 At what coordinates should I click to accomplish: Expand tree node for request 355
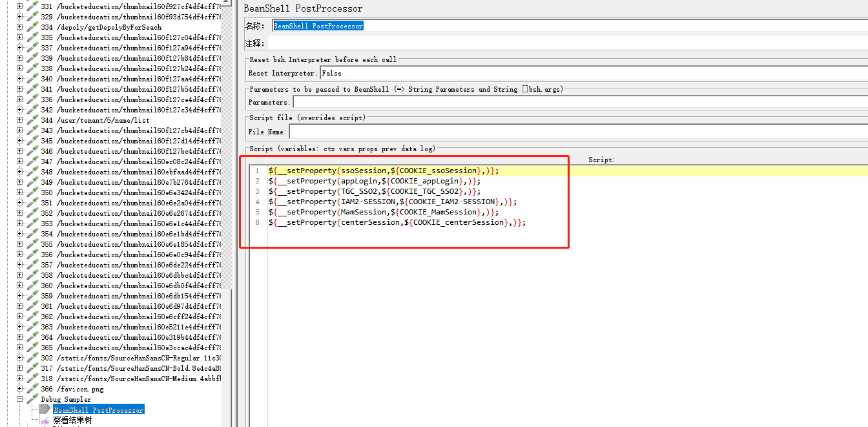point(19,244)
